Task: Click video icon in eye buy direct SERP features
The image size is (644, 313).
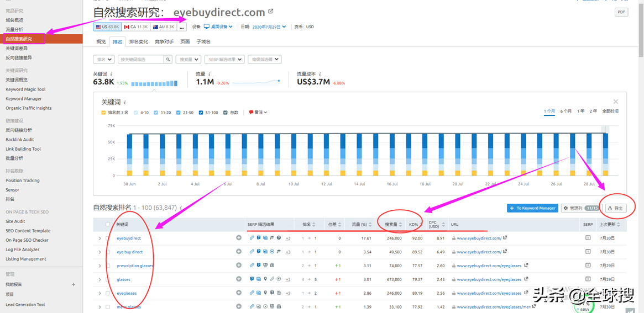Action: pos(272,252)
